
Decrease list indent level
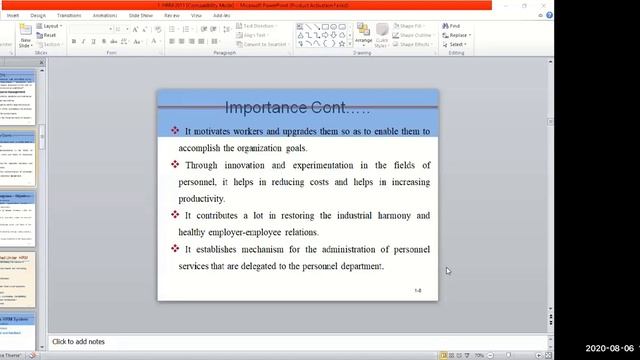pos(204,29)
